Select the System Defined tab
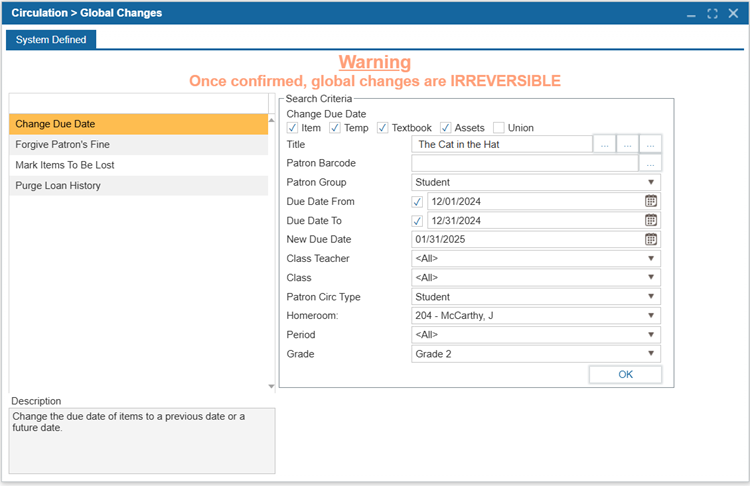 tap(51, 40)
